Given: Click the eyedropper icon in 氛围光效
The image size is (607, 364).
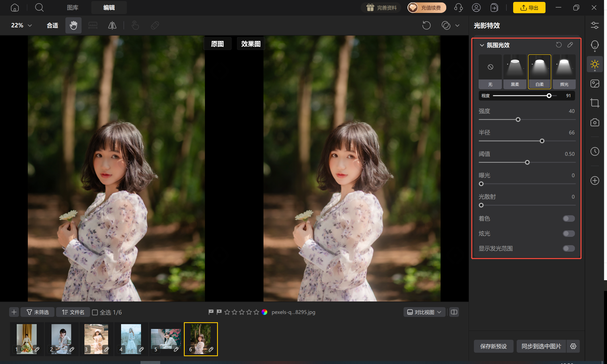Looking at the screenshot, I should point(570,45).
